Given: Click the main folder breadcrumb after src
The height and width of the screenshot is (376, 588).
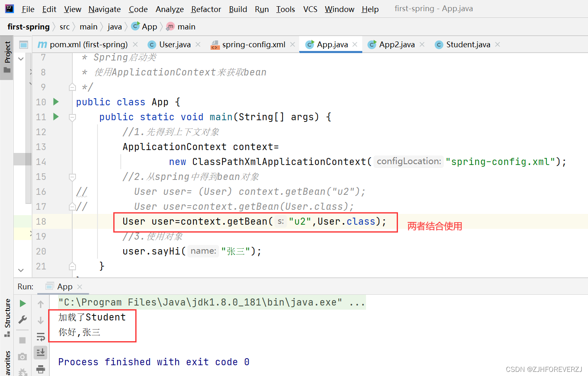Looking at the screenshot, I should point(88,27).
